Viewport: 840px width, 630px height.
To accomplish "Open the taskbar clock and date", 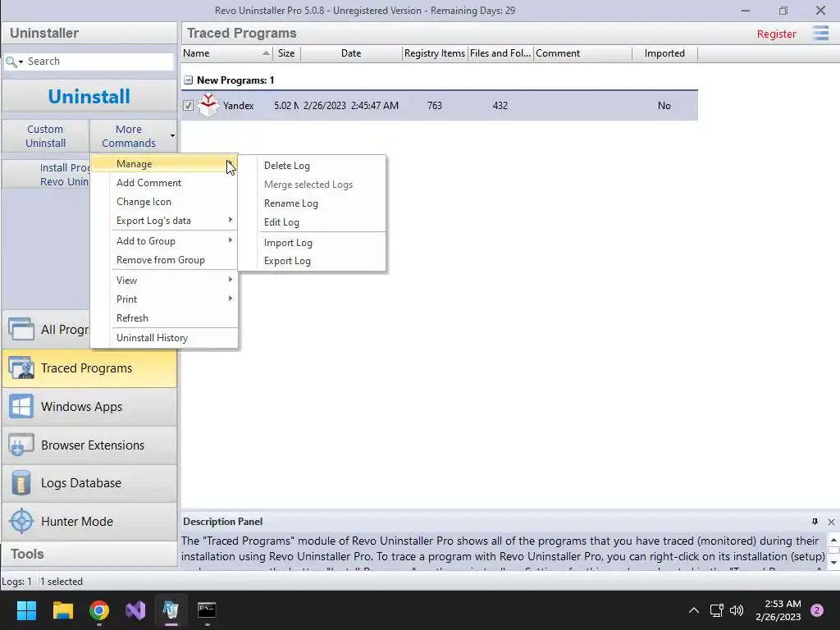I will click(x=778, y=610).
